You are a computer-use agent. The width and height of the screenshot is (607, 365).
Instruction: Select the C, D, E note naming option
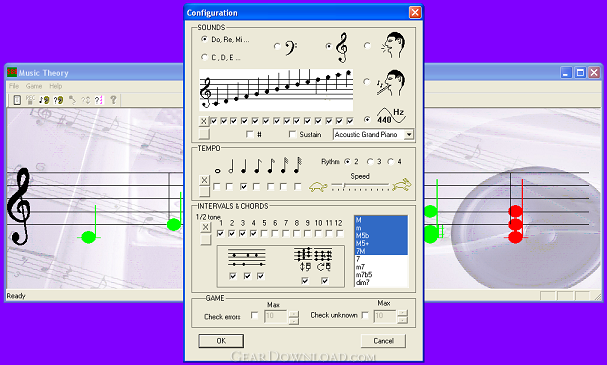204,57
